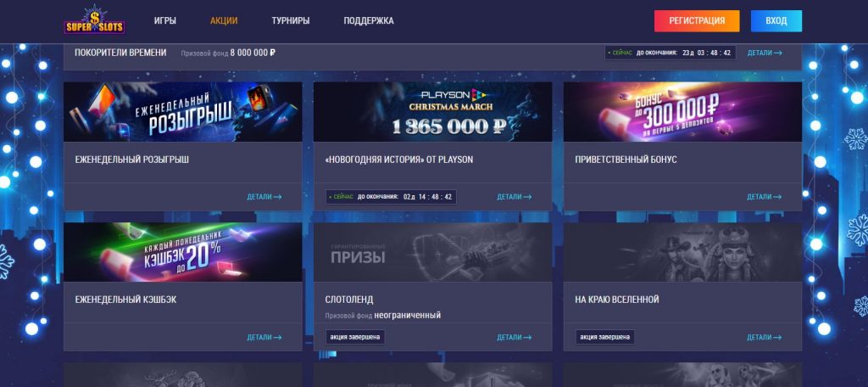Go to ТУРНИРЫ section
868x387 pixels.
[291, 20]
